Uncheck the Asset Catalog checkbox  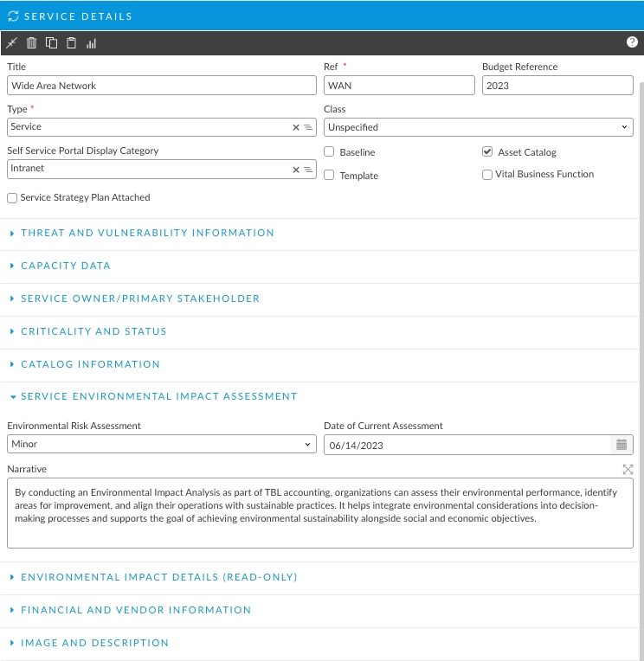pos(487,152)
